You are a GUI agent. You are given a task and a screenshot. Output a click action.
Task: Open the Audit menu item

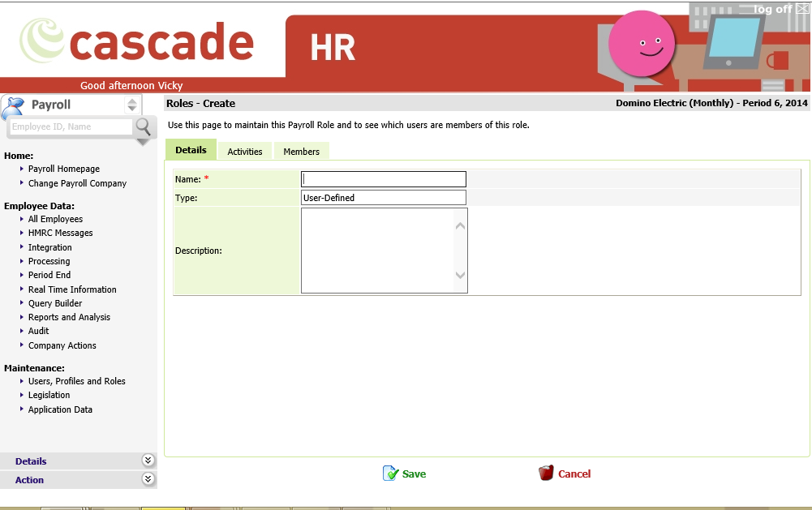click(x=38, y=331)
